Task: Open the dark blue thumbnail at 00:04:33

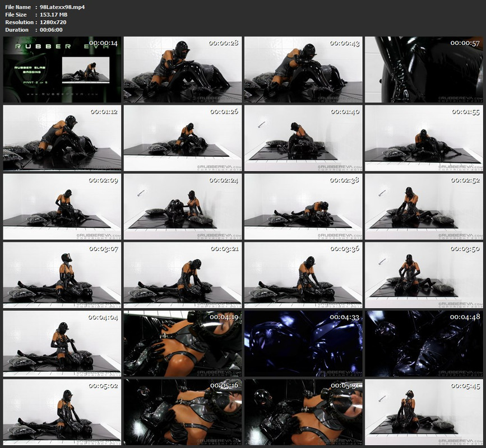Action: [303, 344]
